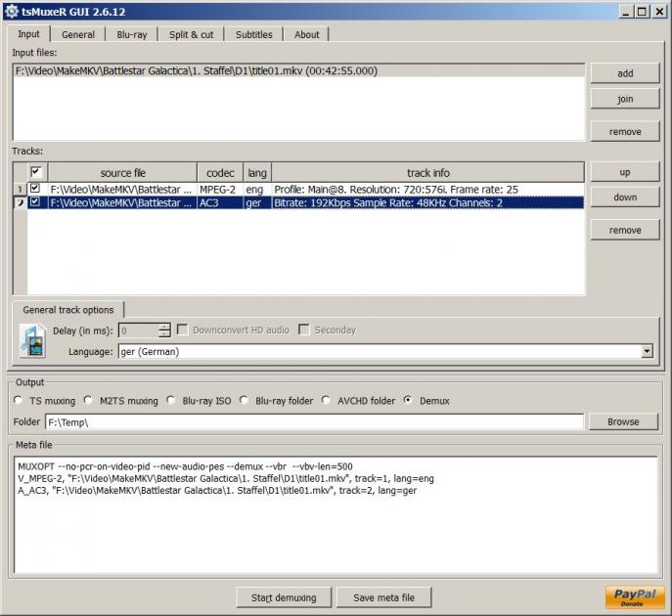This screenshot has width=672, height=616.
Task: Maximize the tsMuxeR window
Action: (x=642, y=12)
